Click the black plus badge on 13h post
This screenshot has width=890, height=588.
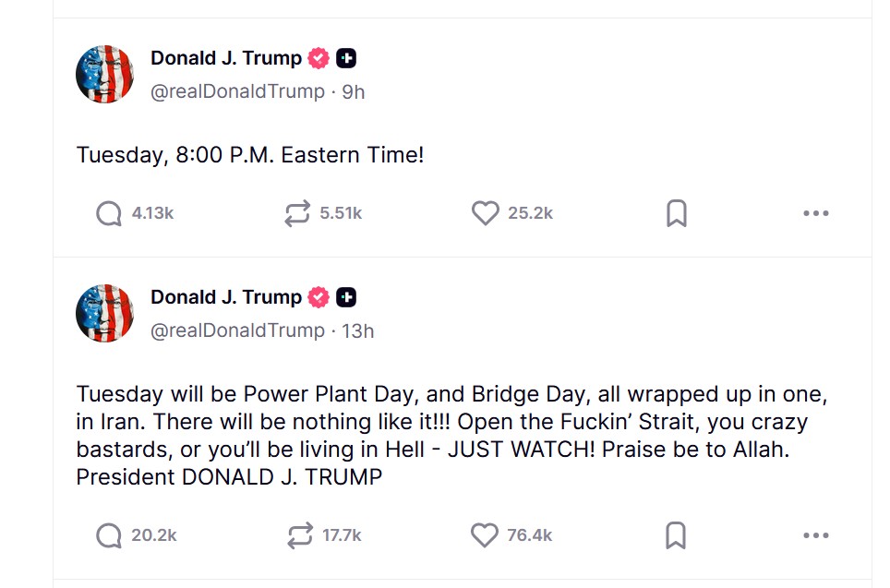tap(346, 297)
